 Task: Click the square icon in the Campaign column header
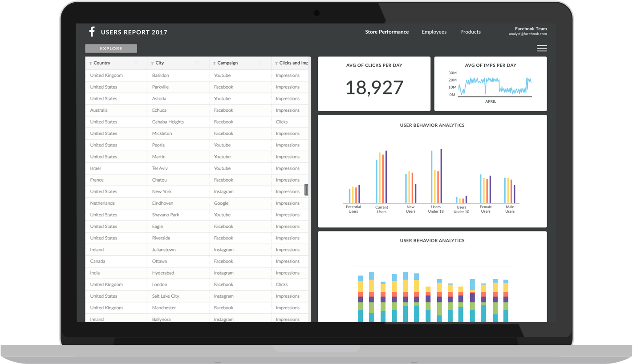pos(259,63)
